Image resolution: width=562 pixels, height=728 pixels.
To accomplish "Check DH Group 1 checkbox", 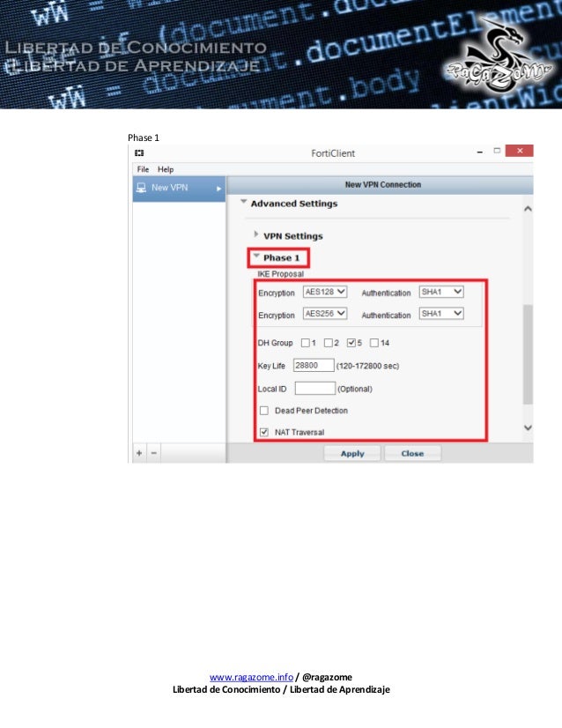I will 306,343.
